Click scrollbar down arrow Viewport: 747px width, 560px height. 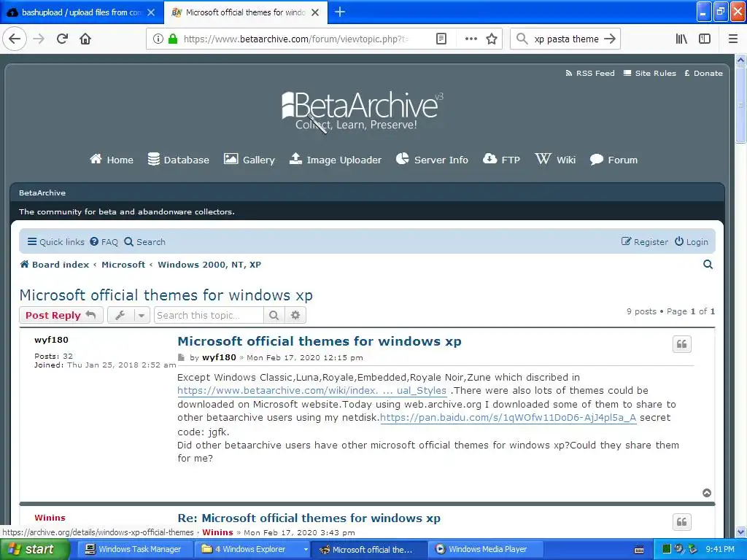pyautogui.click(x=740, y=532)
